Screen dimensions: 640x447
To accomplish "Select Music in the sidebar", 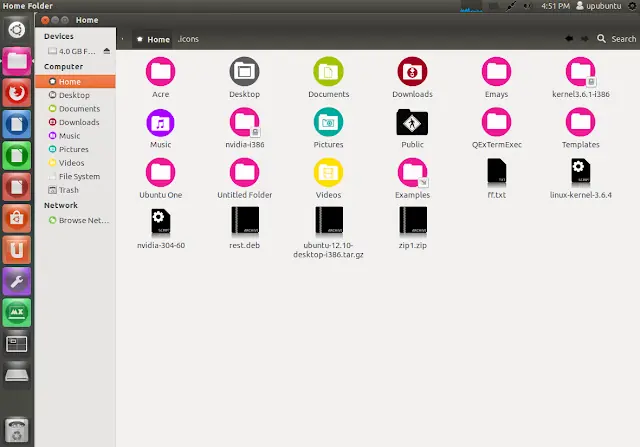I will pyautogui.click(x=75, y=136).
